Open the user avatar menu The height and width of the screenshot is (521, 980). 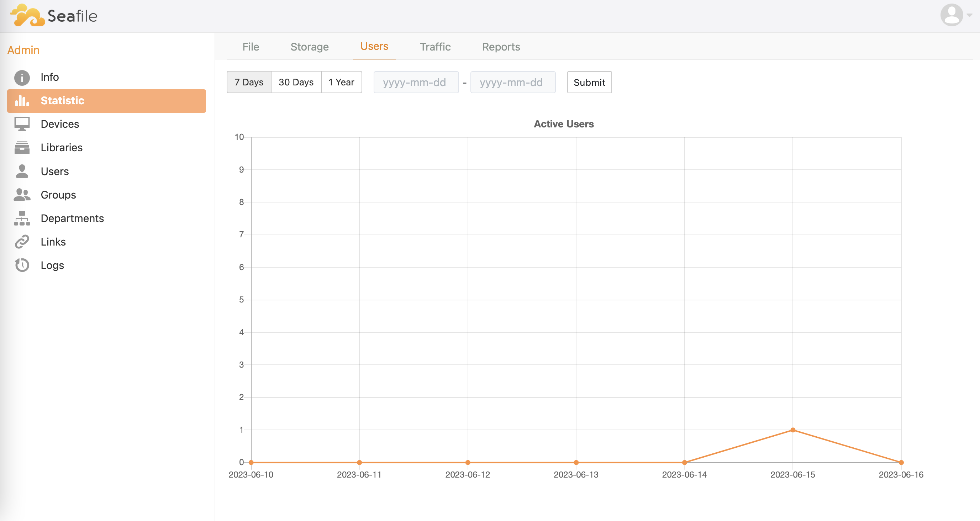(952, 15)
